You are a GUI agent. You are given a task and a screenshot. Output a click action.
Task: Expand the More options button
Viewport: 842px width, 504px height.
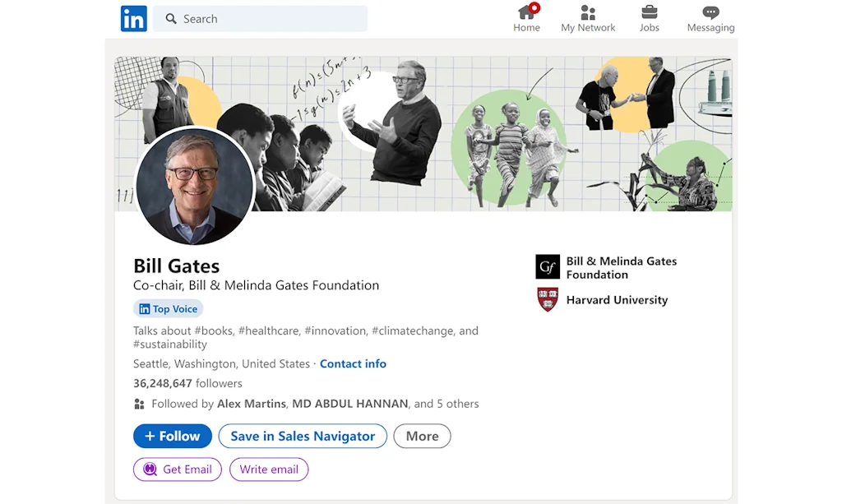(422, 437)
